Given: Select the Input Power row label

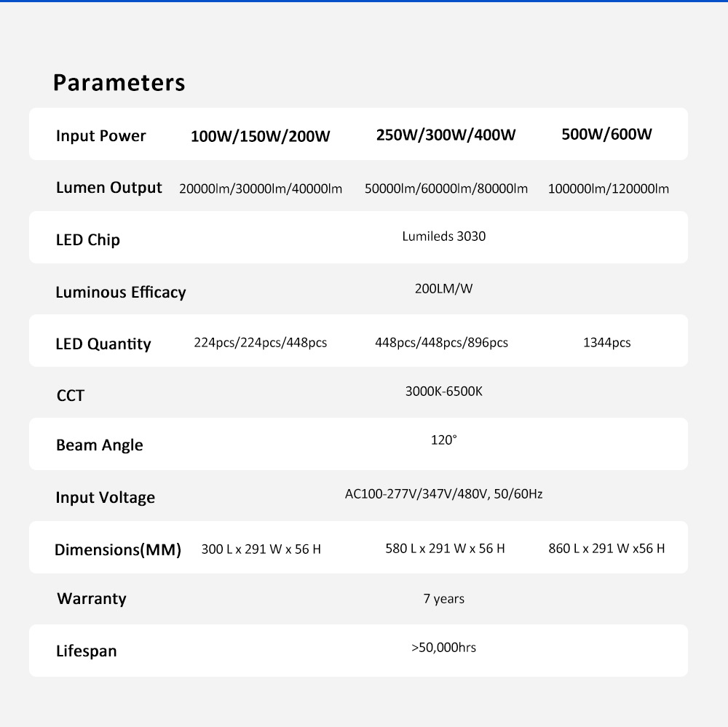Looking at the screenshot, I should [x=100, y=136].
